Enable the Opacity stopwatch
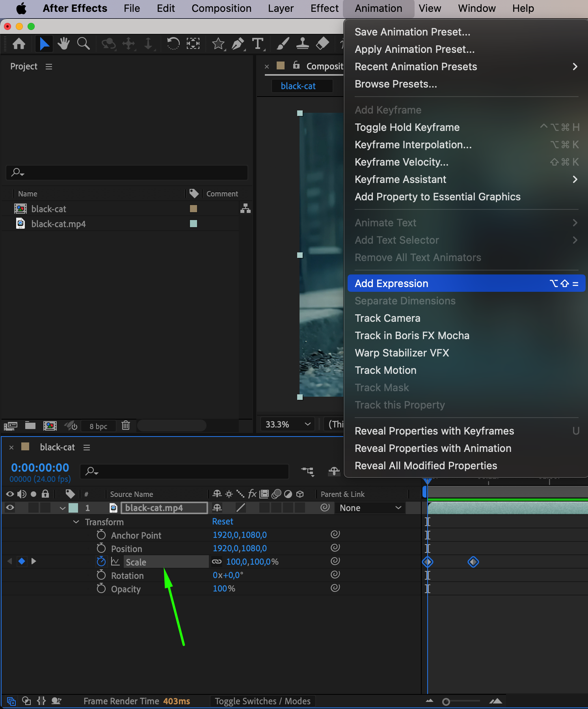The height and width of the screenshot is (709, 588). [101, 588]
